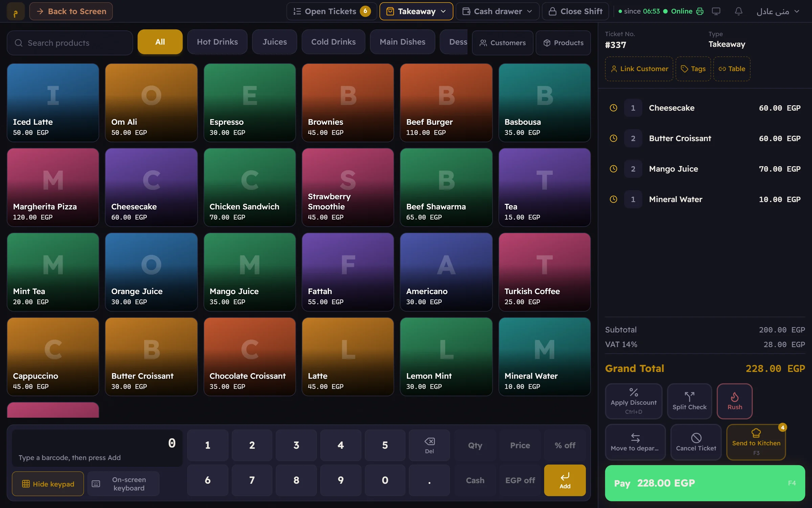The width and height of the screenshot is (812, 508).
Task: Click Close Shift button
Action: coord(576,12)
